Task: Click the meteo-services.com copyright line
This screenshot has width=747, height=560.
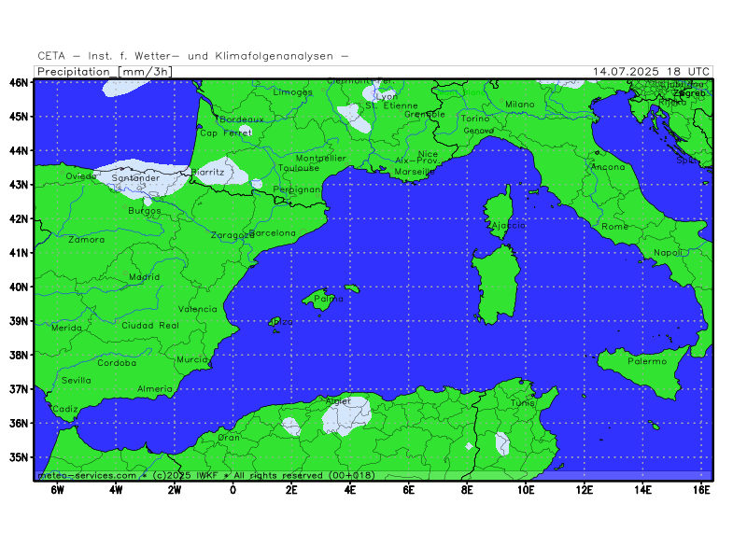Action: click(206, 475)
